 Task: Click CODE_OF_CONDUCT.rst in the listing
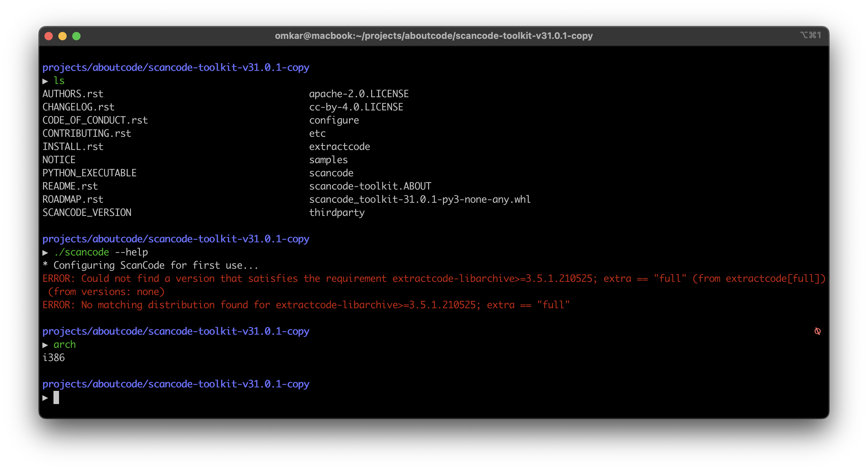tap(95, 120)
